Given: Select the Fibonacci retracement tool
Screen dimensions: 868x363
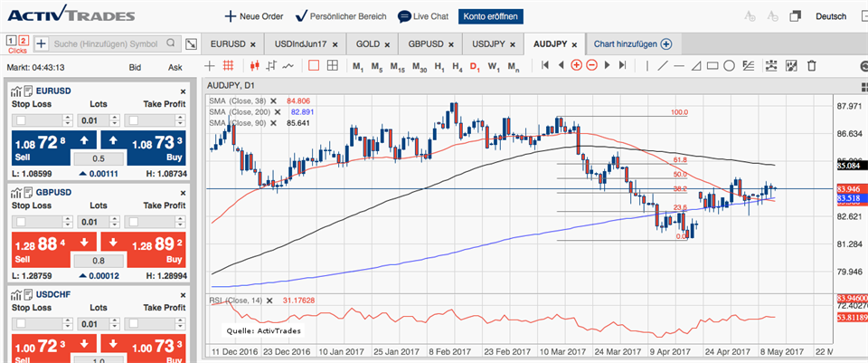Looking at the screenshot, I should tap(749, 66).
